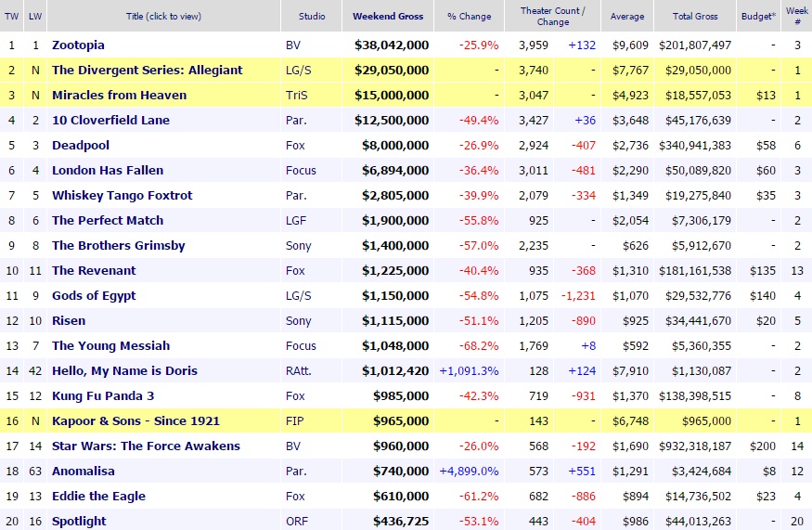View Whiskey Tango Foxtrot page
This screenshot has height=530, width=812.
pos(122,195)
